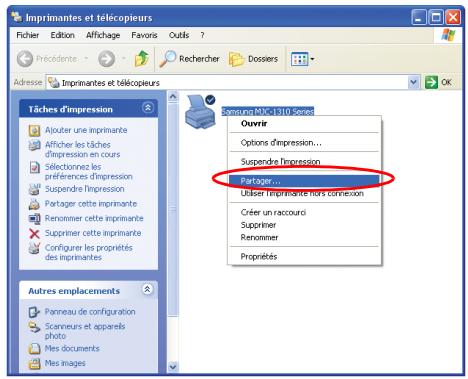Click Ajouter une imprimante icon
468x379 pixels.
pos(34,130)
